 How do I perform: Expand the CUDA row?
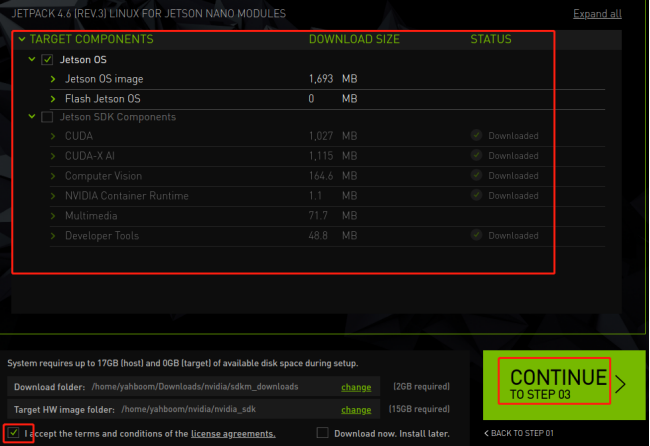click(x=53, y=136)
